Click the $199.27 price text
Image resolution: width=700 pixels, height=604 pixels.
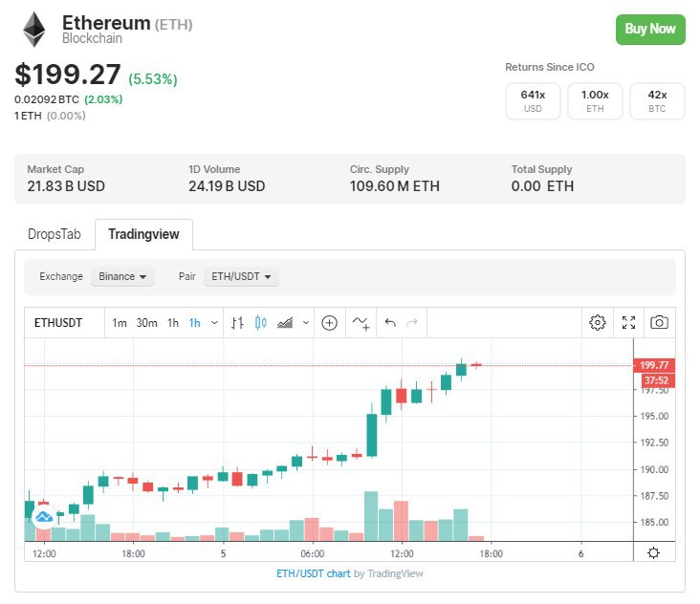tap(68, 74)
